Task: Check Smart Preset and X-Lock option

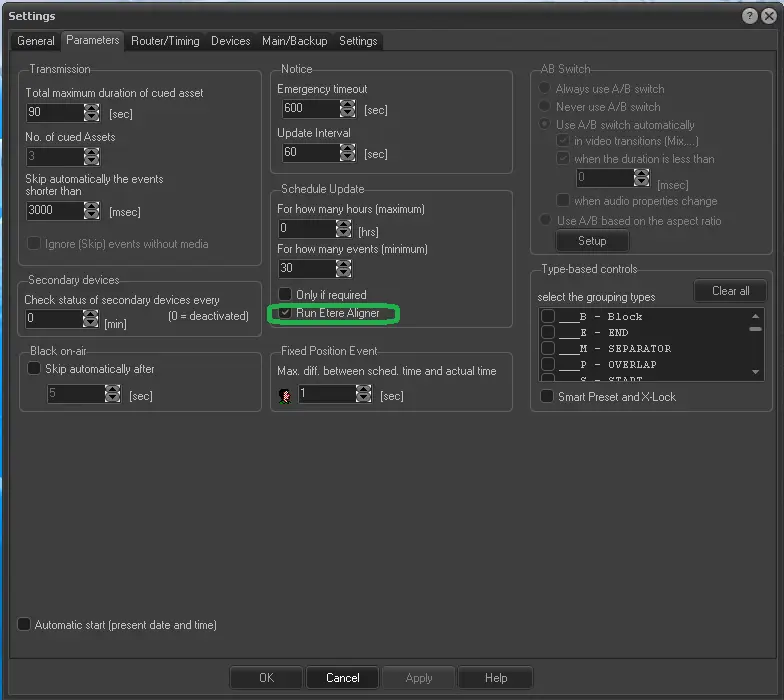Action: (547, 397)
